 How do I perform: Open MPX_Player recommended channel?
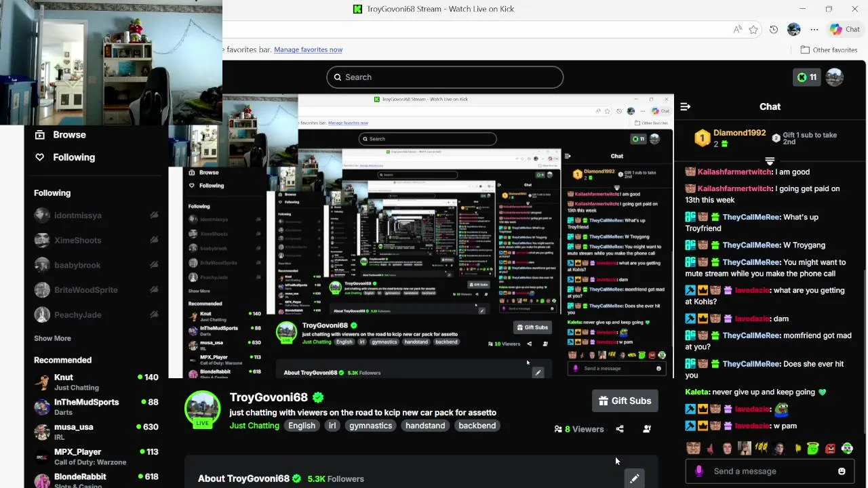[x=96, y=457]
